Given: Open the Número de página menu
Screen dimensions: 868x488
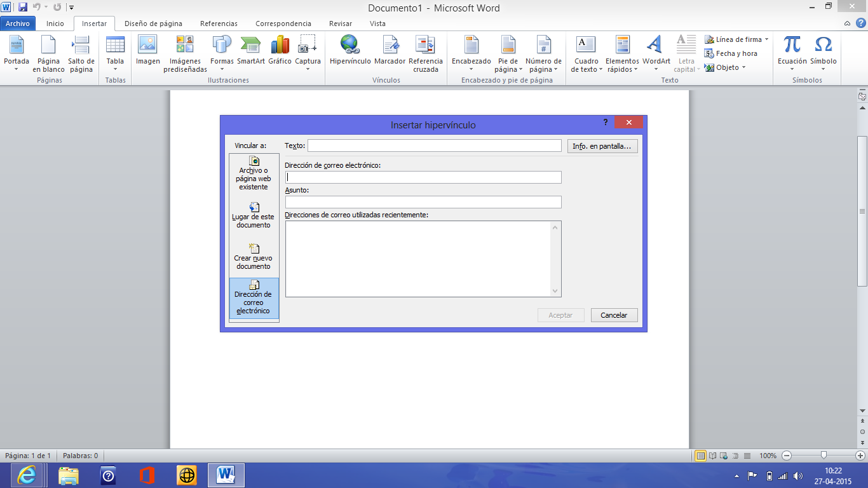Looking at the screenshot, I should [543, 53].
